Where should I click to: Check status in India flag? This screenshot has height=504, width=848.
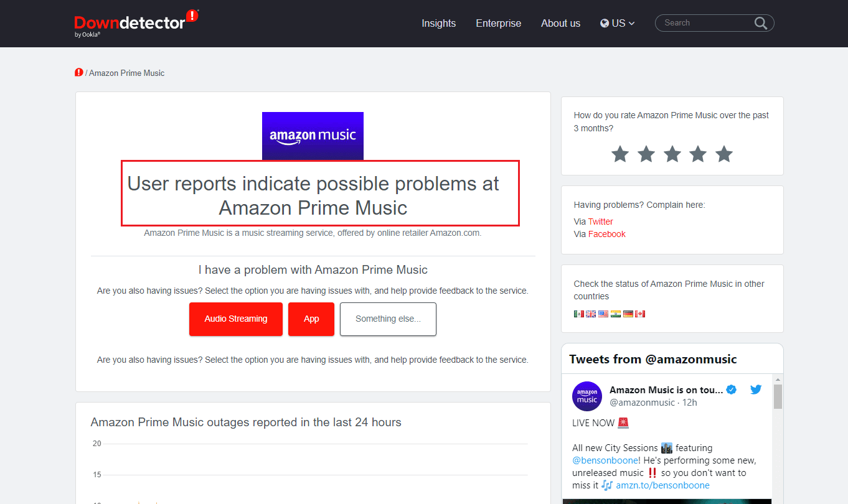pyautogui.click(x=616, y=314)
